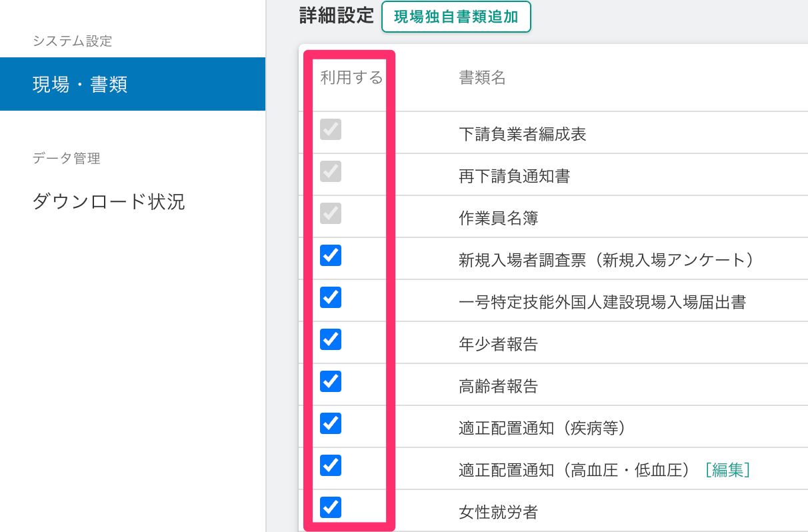Open the ダウンロード状況 sidebar item
Image resolution: width=808 pixels, height=532 pixels.
click(109, 201)
